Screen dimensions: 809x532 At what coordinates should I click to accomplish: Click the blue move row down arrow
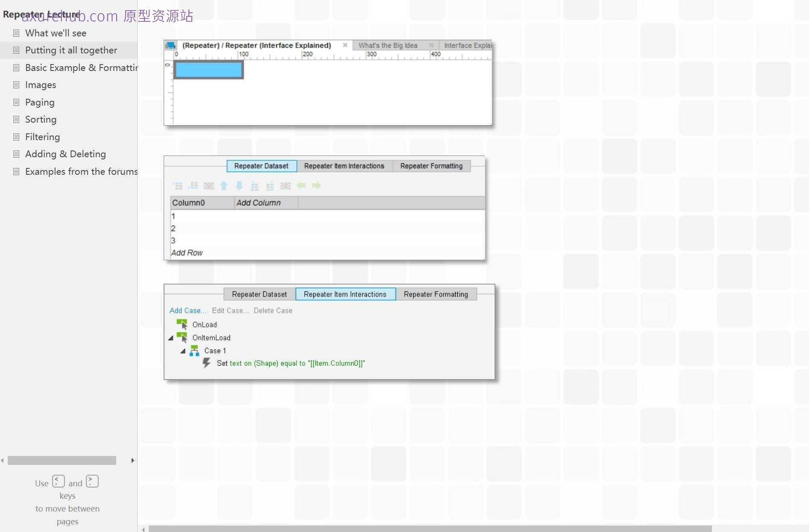tap(239, 185)
